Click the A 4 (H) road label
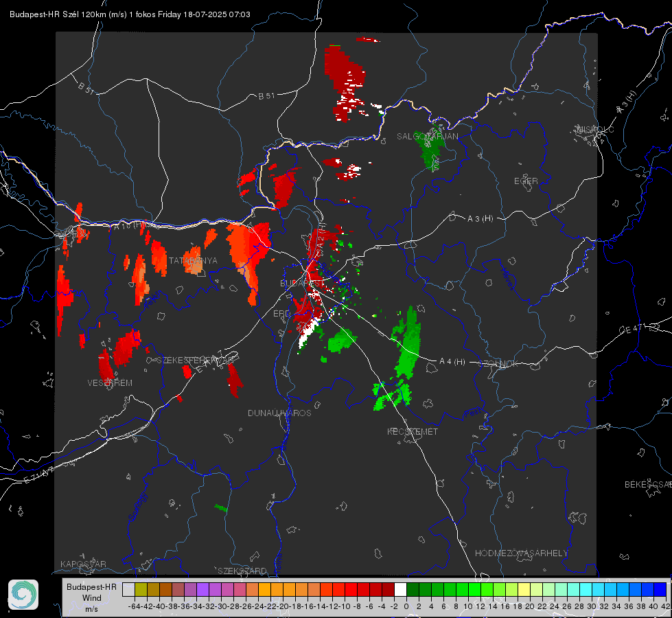Image resolution: width=672 pixels, height=618 pixels. [x=452, y=362]
